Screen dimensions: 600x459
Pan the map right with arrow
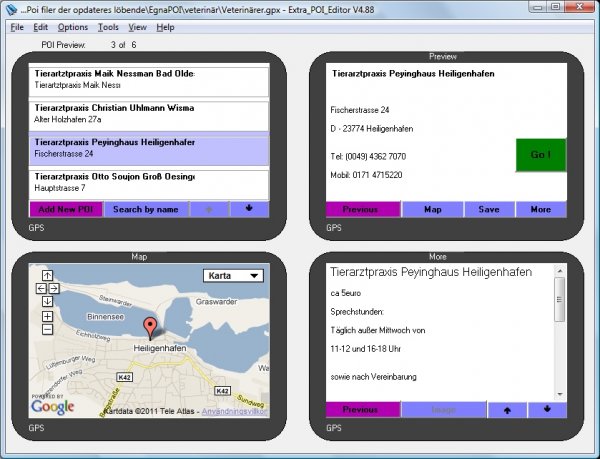tap(54, 288)
